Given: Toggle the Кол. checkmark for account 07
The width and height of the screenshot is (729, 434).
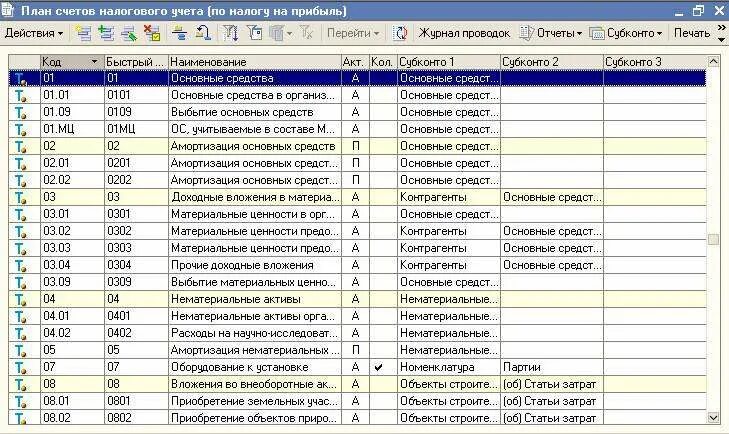Looking at the screenshot, I should [x=378, y=367].
